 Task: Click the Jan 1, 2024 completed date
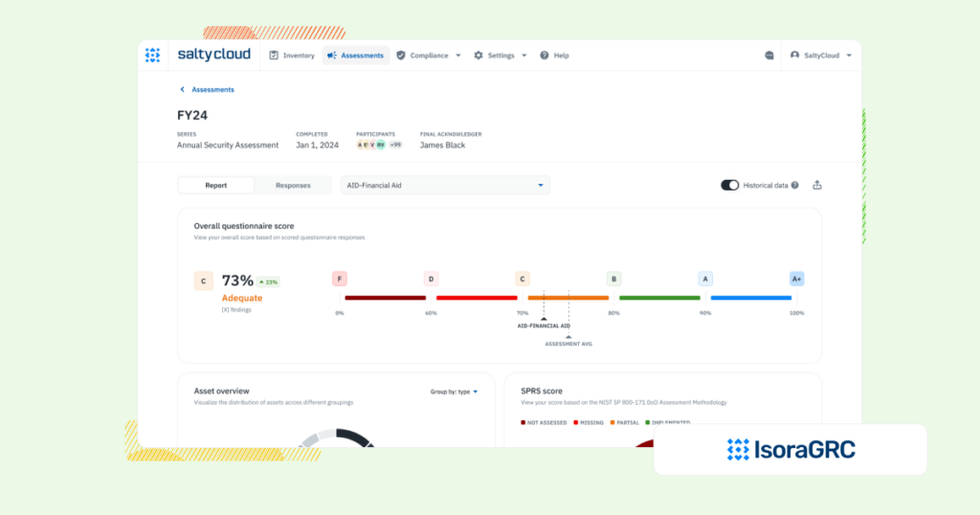(x=317, y=145)
